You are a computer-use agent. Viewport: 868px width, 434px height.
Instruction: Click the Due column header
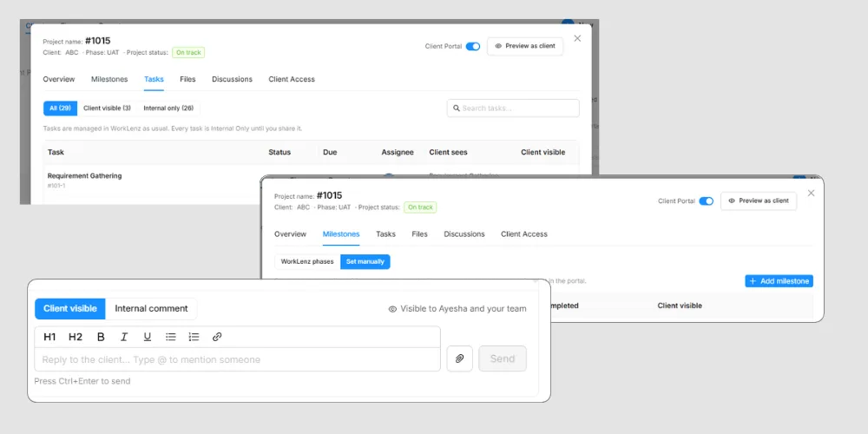click(x=330, y=152)
